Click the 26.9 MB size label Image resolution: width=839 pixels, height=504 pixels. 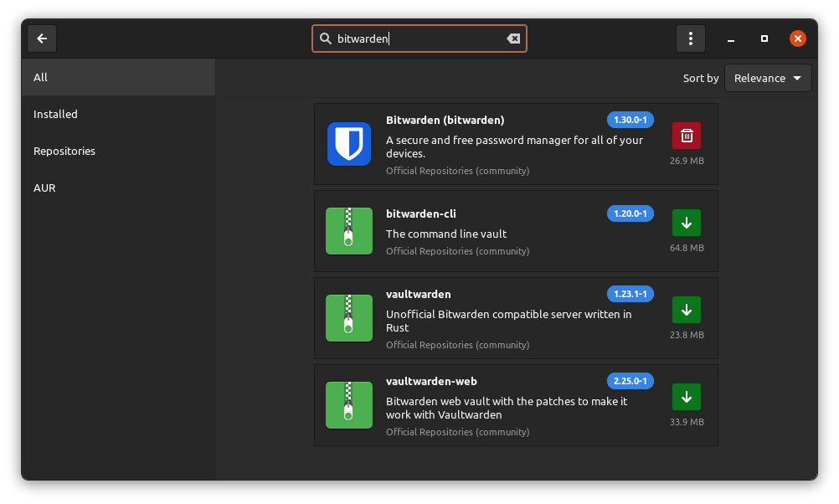pos(687,161)
